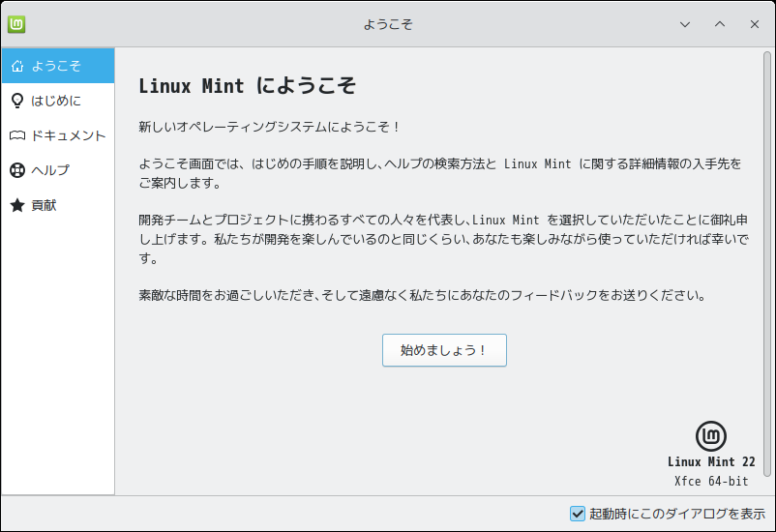Maximize the welcome window
The height and width of the screenshot is (532, 776).
pos(719,24)
